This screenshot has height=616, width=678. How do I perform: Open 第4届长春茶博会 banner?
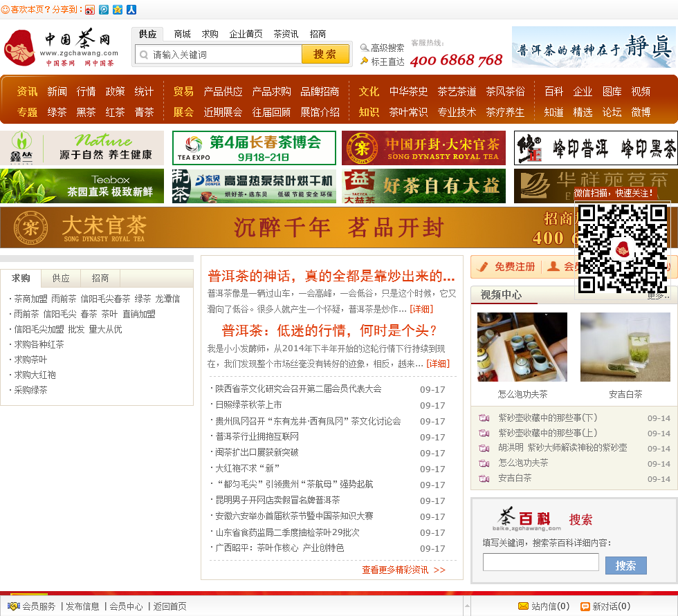tap(254, 148)
